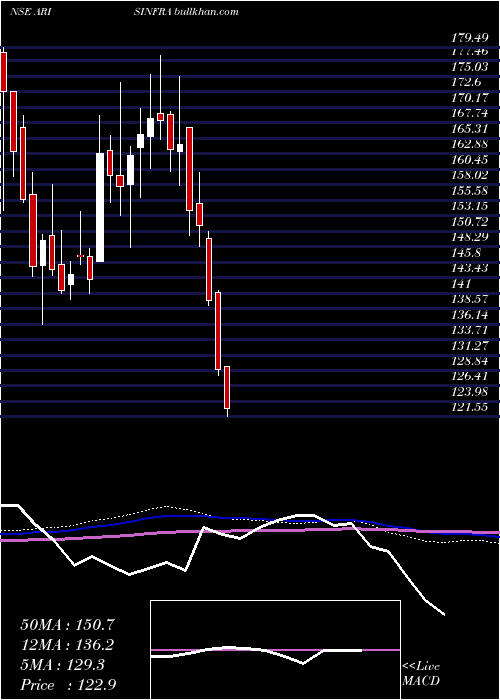Click the 50MA : 150.7 readout
Viewport: 500px width, 700px height.
click(68, 625)
